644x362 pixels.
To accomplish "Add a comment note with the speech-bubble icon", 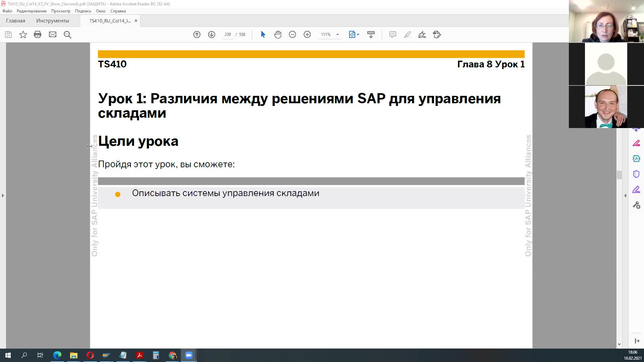I will 393,35.
